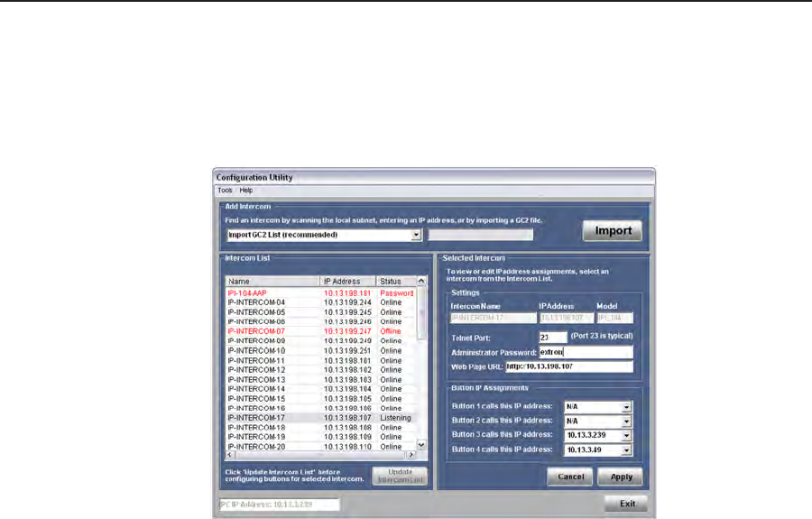
Task: Open Button 2 IP address dropdown
Action: click(627, 422)
